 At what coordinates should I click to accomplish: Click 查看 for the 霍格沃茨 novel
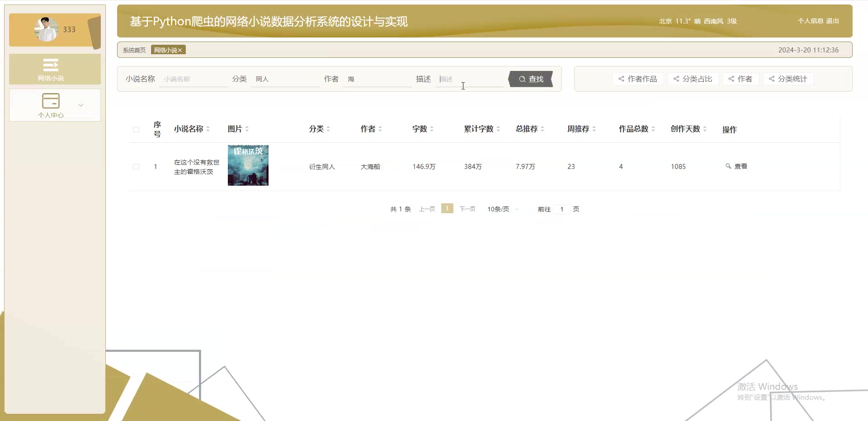[x=736, y=166]
